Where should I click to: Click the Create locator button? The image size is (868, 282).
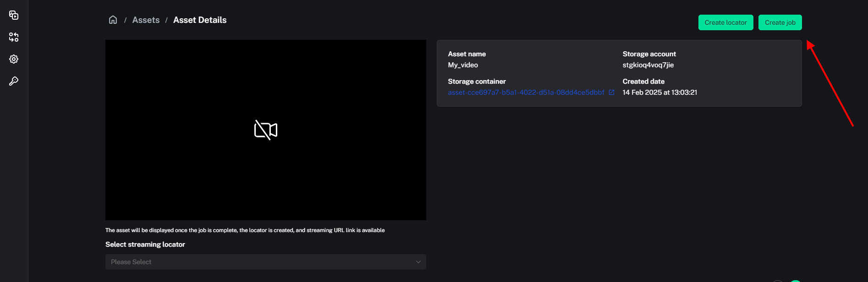(725, 22)
